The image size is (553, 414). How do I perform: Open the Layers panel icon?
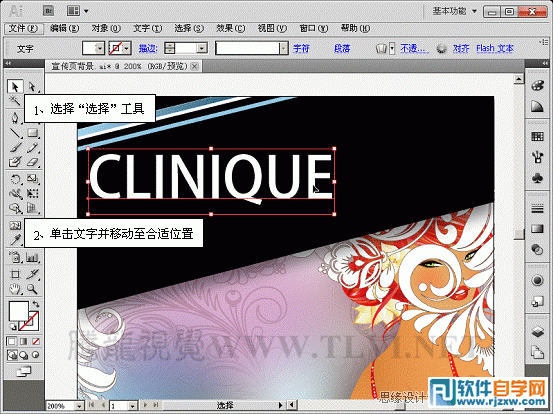pos(537,331)
